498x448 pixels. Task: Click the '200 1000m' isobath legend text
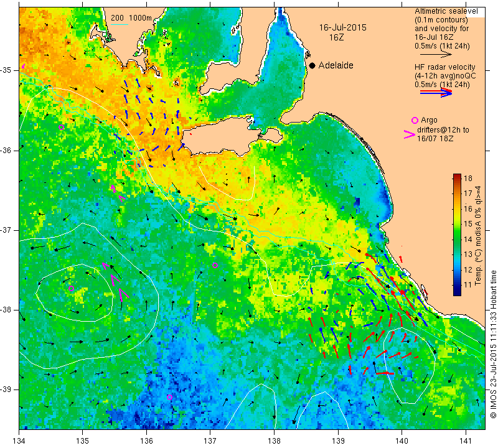[x=131, y=18]
